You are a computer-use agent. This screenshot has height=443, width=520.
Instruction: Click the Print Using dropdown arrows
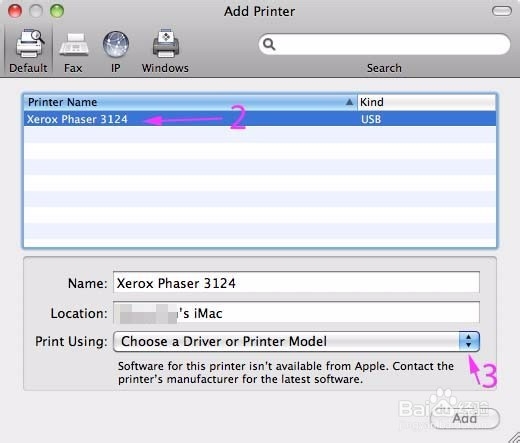pyautogui.click(x=469, y=341)
